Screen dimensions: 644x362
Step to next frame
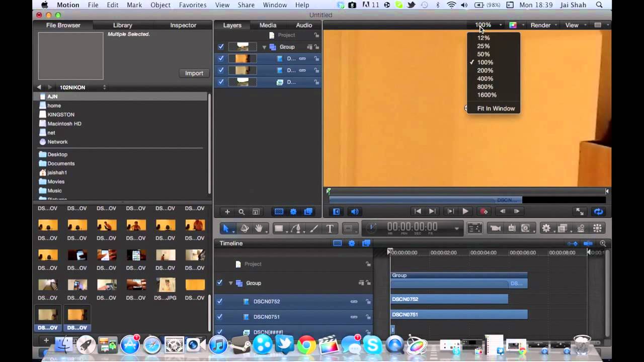click(x=517, y=212)
